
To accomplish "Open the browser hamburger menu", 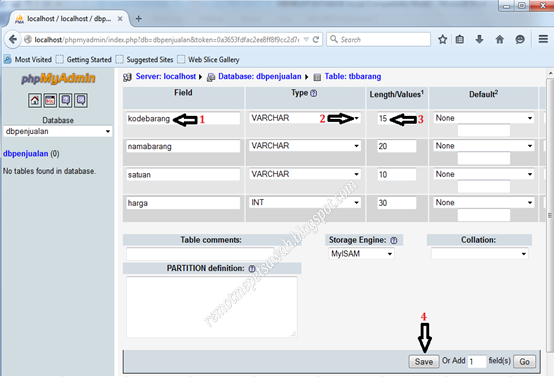I will coord(543,39).
